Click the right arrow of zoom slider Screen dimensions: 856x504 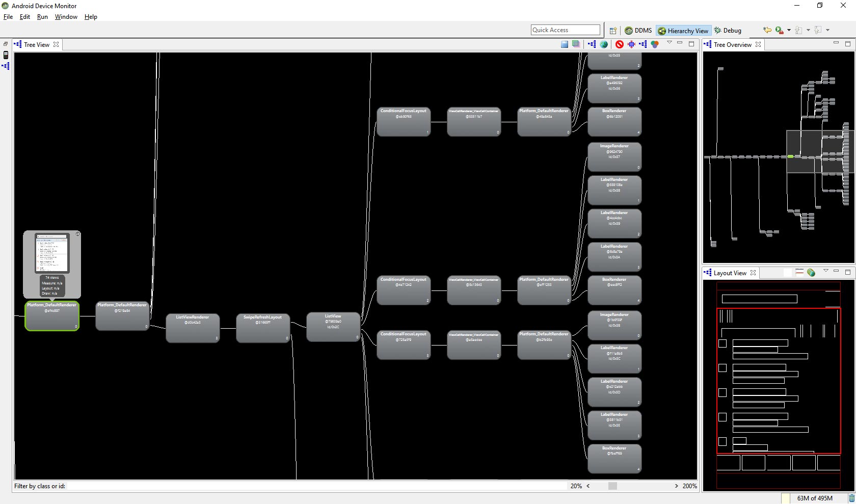tap(677, 486)
